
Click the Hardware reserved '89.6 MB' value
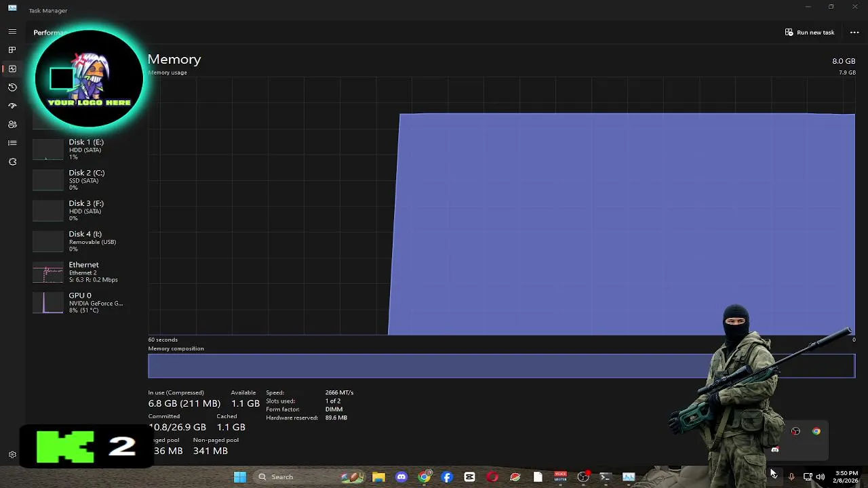336,418
